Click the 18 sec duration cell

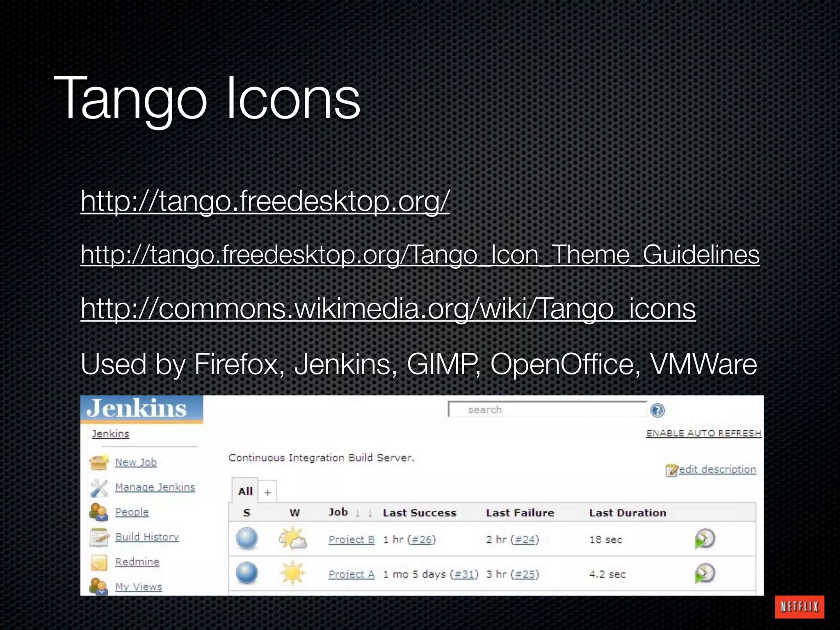click(x=606, y=539)
